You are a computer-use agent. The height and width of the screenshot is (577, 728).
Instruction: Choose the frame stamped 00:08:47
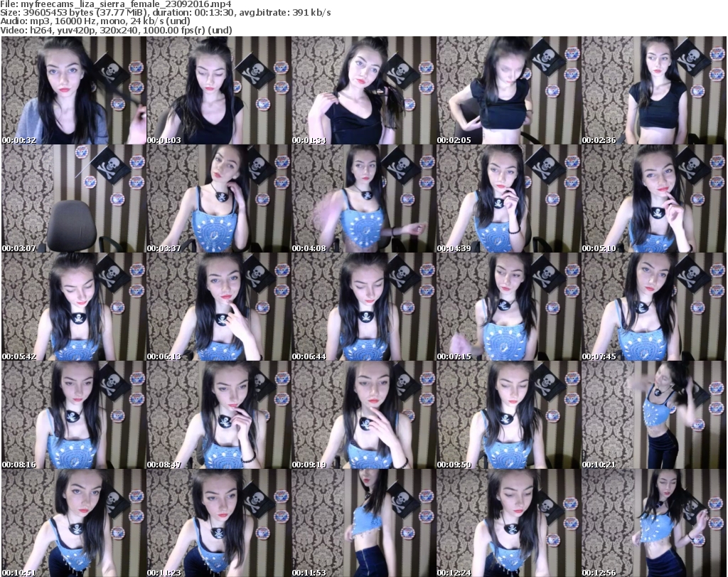coord(219,415)
